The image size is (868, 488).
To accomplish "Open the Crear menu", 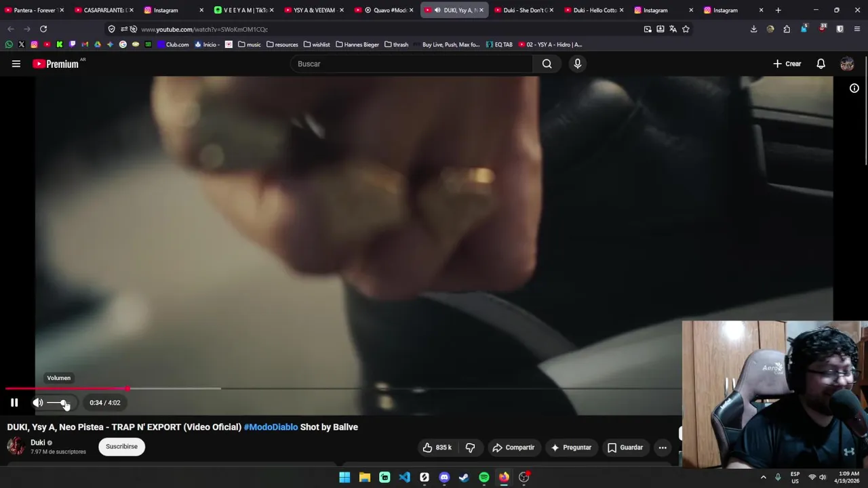I will 787,64.
